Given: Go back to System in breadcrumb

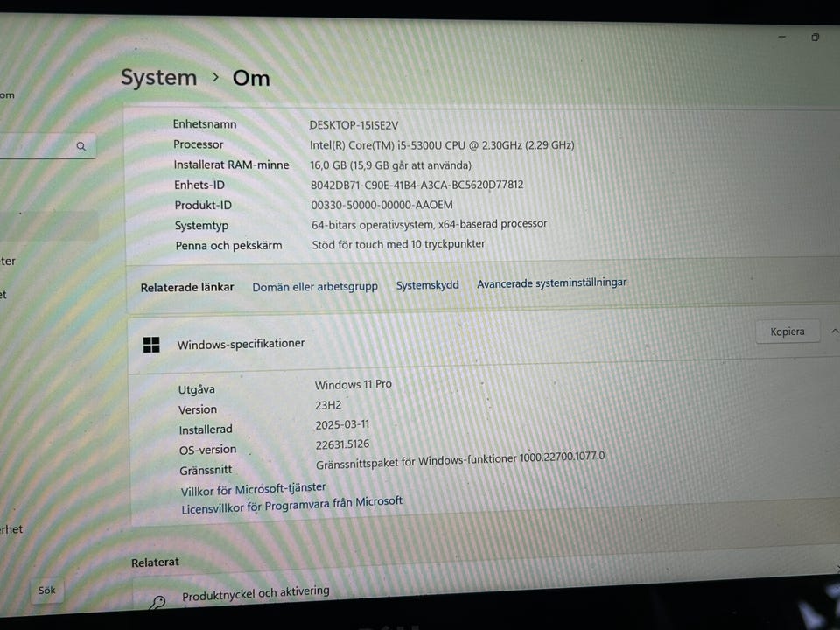Looking at the screenshot, I should click(x=158, y=78).
